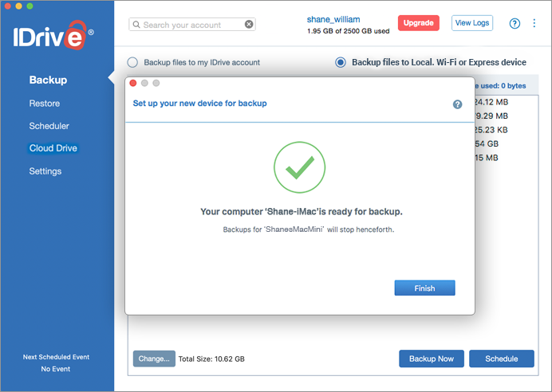Viewport: 552px width, 392px height.
Task: Open the help icon in the top bar
Action: pyautogui.click(x=515, y=24)
